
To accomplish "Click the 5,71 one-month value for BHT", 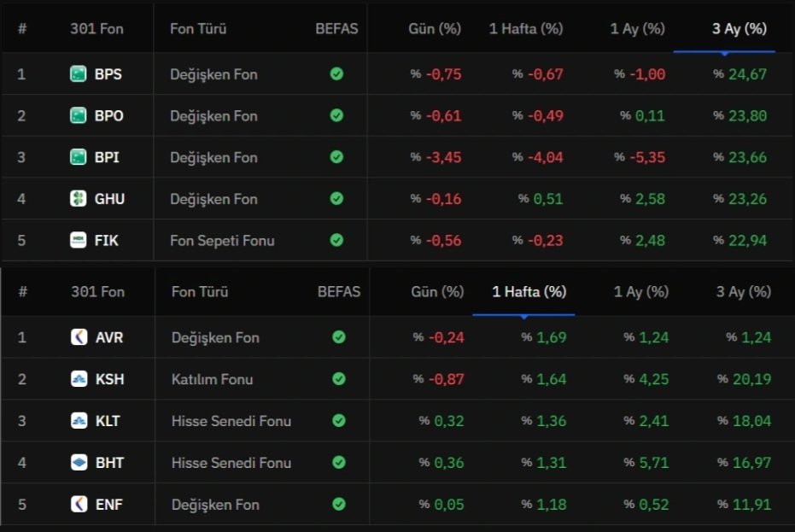I will (x=654, y=463).
